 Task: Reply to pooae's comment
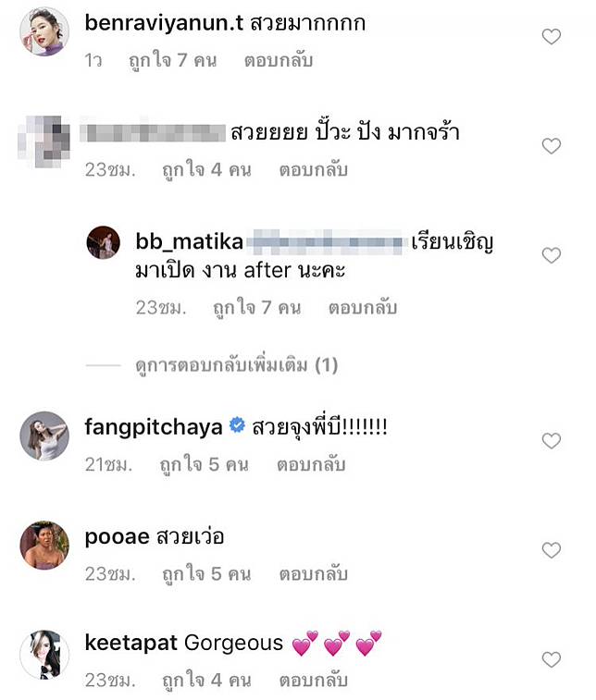[x=312, y=574]
